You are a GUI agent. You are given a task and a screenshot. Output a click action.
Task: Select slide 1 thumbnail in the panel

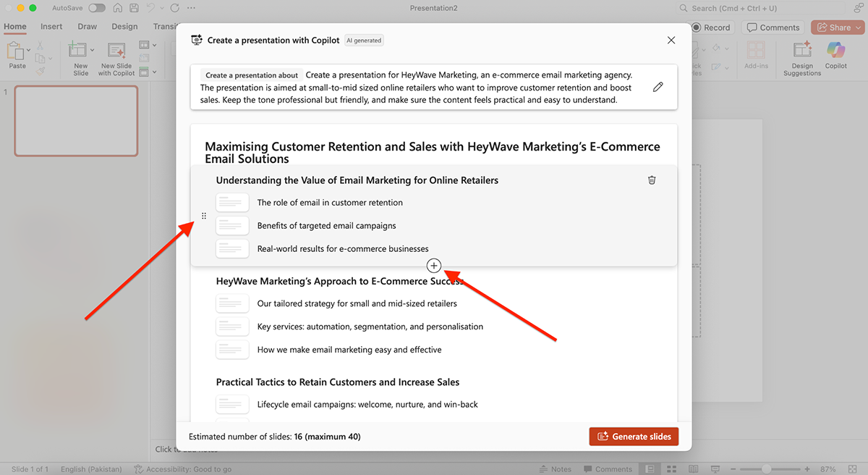click(x=76, y=121)
